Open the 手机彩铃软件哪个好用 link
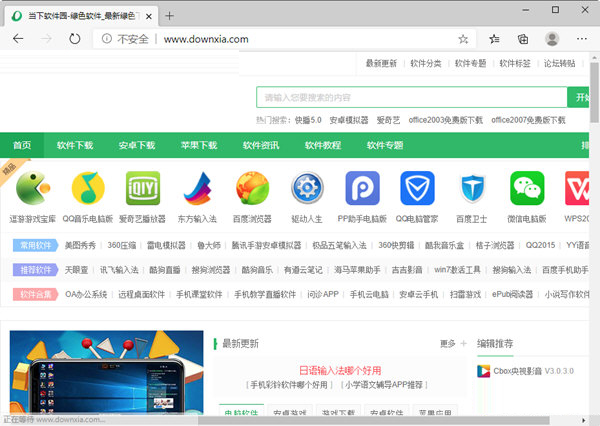The width and height of the screenshot is (600, 426). [x=289, y=385]
